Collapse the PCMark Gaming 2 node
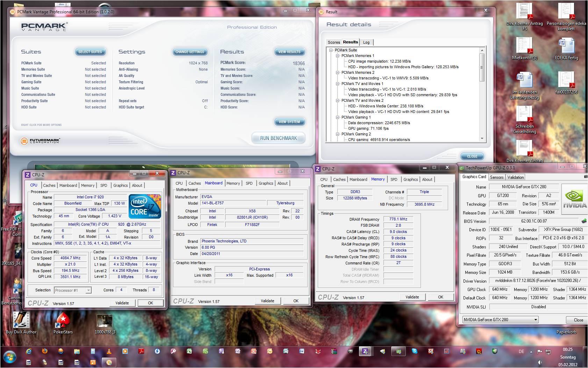Image resolution: width=588 pixels, height=368 pixels. 338,134
